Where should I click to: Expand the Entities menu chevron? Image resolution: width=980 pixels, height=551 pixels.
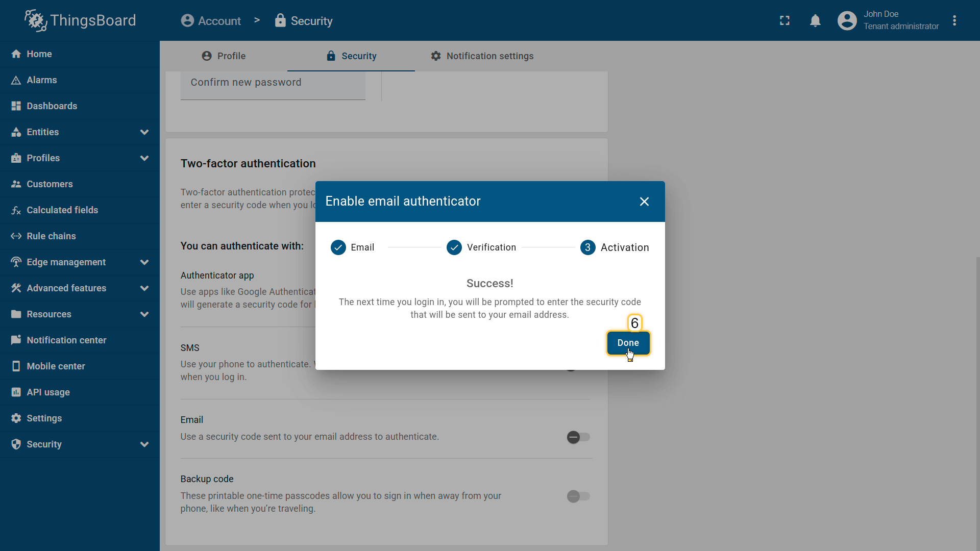coord(144,132)
